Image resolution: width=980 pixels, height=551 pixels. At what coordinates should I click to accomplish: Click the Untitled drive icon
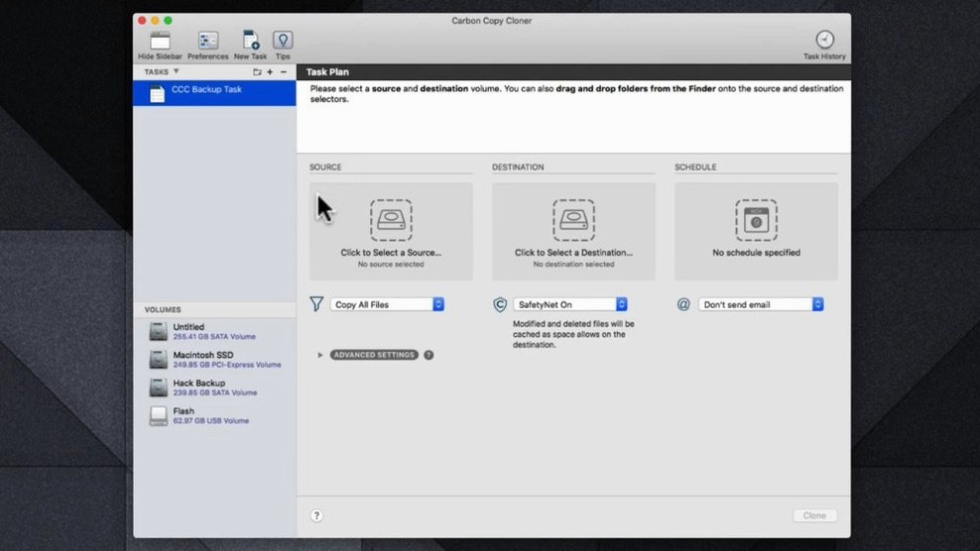pyautogui.click(x=158, y=331)
